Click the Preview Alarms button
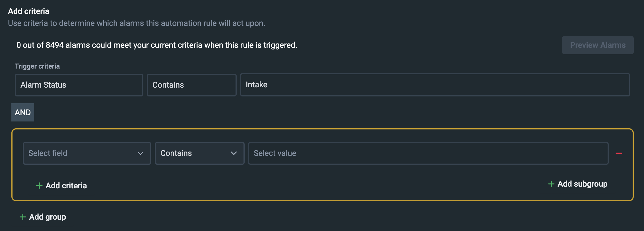This screenshot has width=644, height=231. pyautogui.click(x=597, y=45)
